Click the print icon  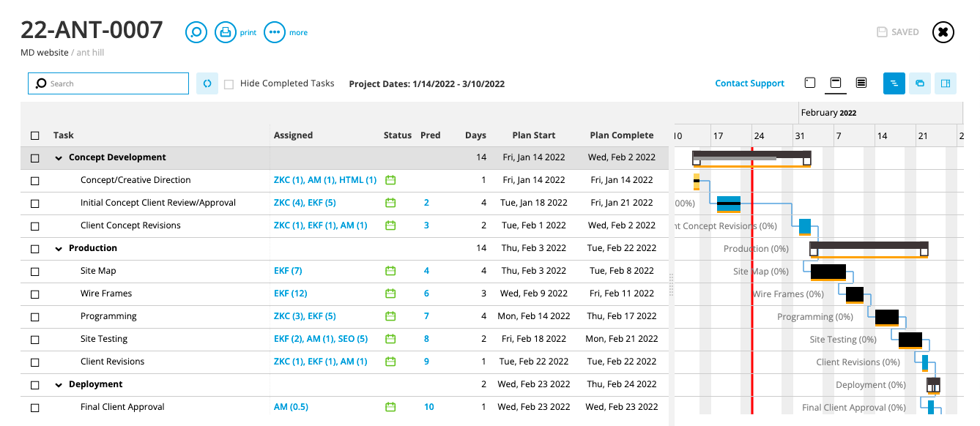click(226, 32)
